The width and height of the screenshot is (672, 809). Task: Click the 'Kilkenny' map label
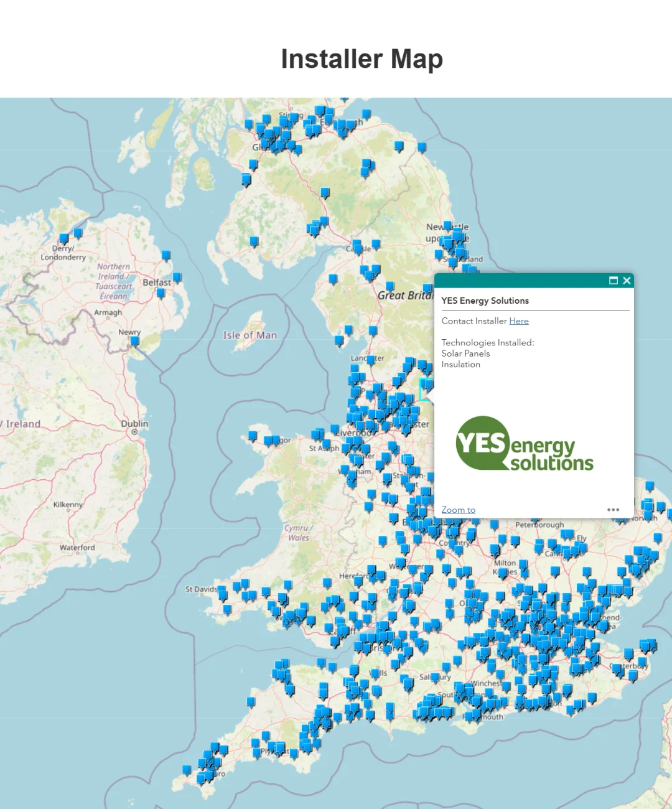[x=68, y=505]
